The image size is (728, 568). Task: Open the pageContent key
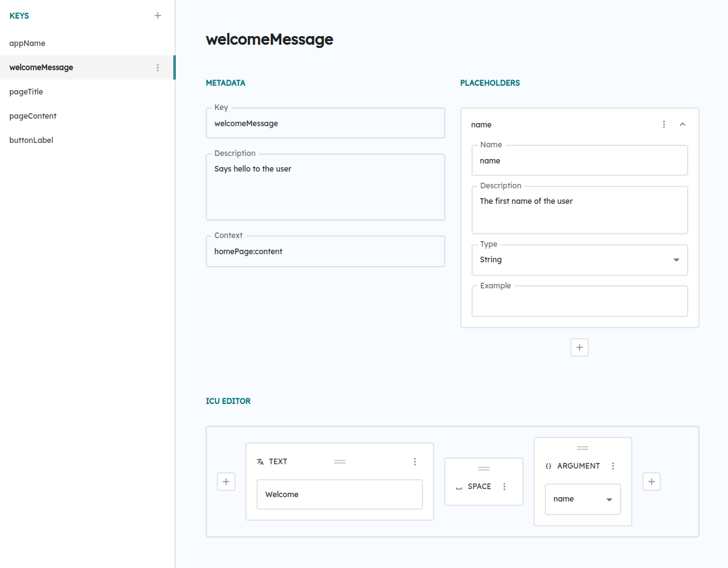33,116
